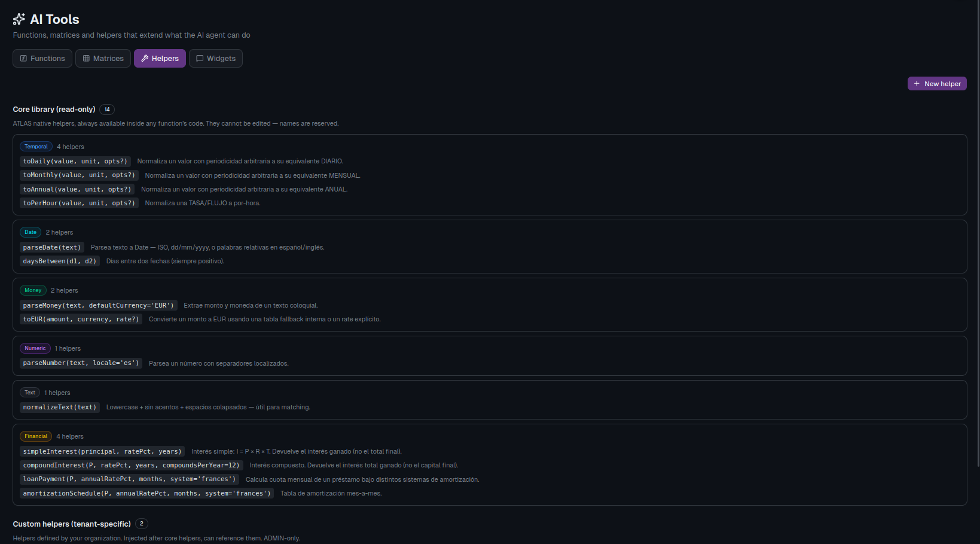Screen dimensions: 980x544
Task: Click Core library count badge 14
Action: (x=107, y=110)
